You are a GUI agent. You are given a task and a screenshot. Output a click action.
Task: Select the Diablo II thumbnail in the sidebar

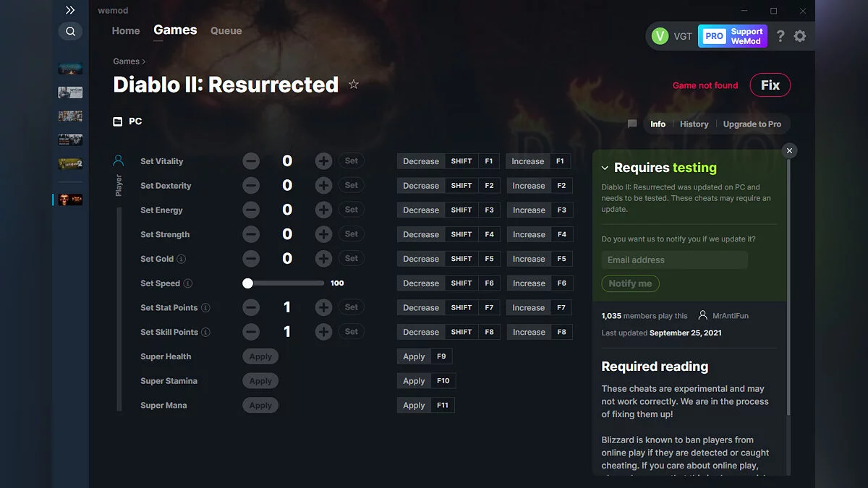[69, 199]
